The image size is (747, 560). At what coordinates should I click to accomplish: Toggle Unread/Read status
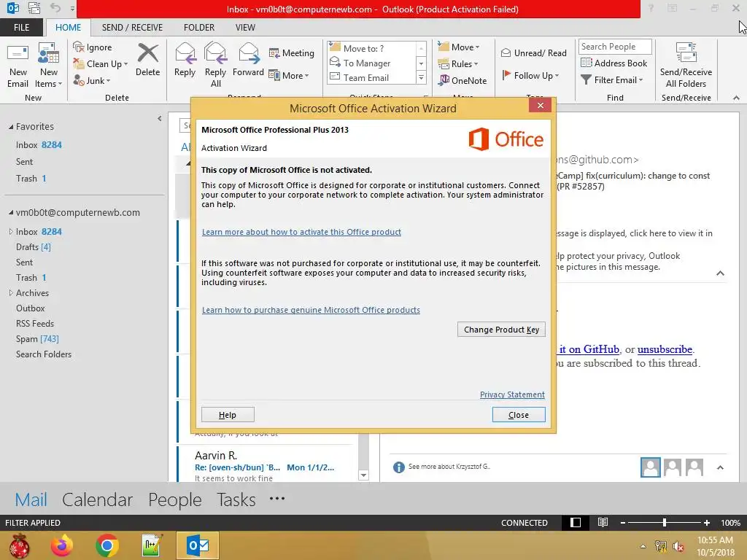[533, 52]
